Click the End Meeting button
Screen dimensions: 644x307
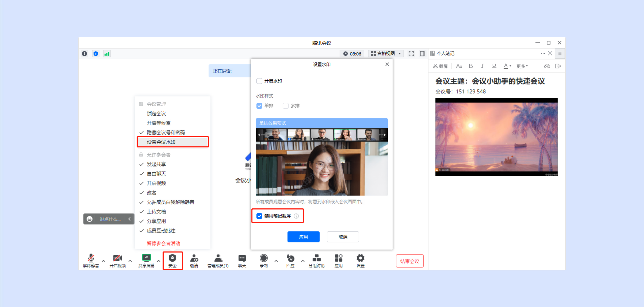pos(410,261)
